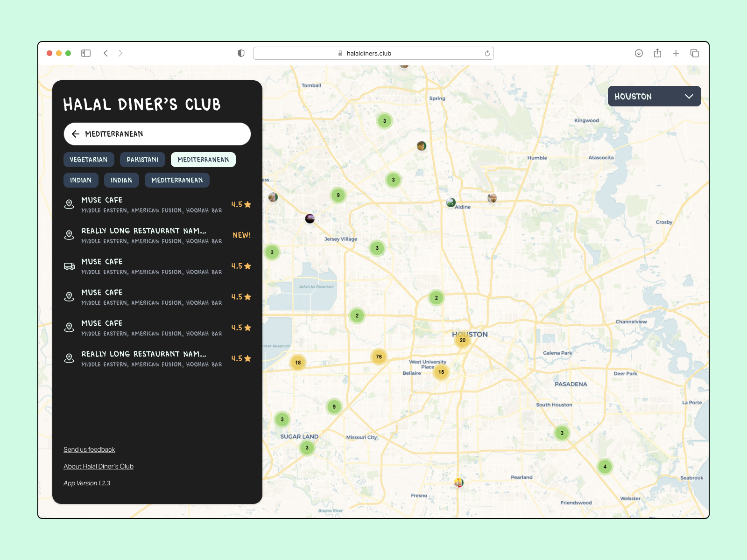Open the Really Long Restaurant row rated 4.5
The height and width of the screenshot is (560, 747).
[157, 358]
